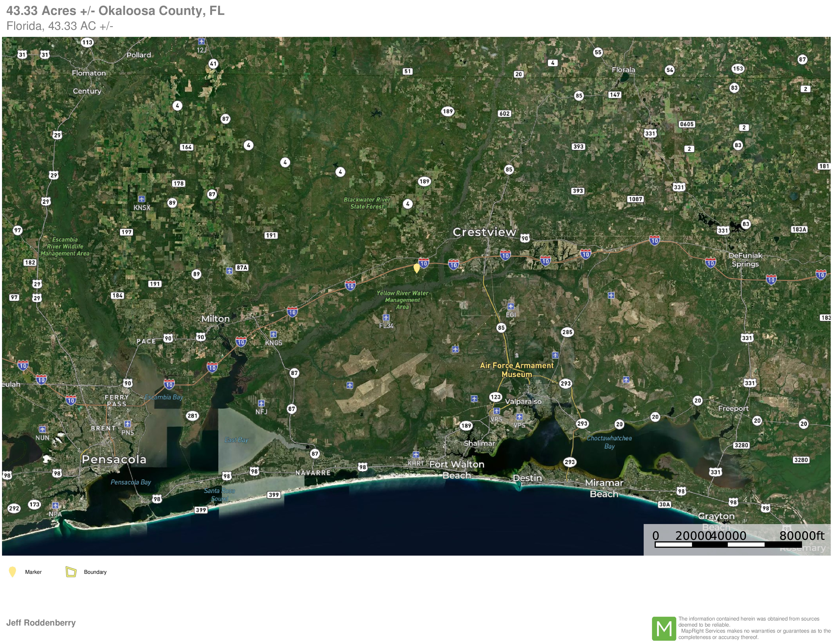Click the Choctawhatchee Bay label
833x644 pixels.
(x=609, y=442)
